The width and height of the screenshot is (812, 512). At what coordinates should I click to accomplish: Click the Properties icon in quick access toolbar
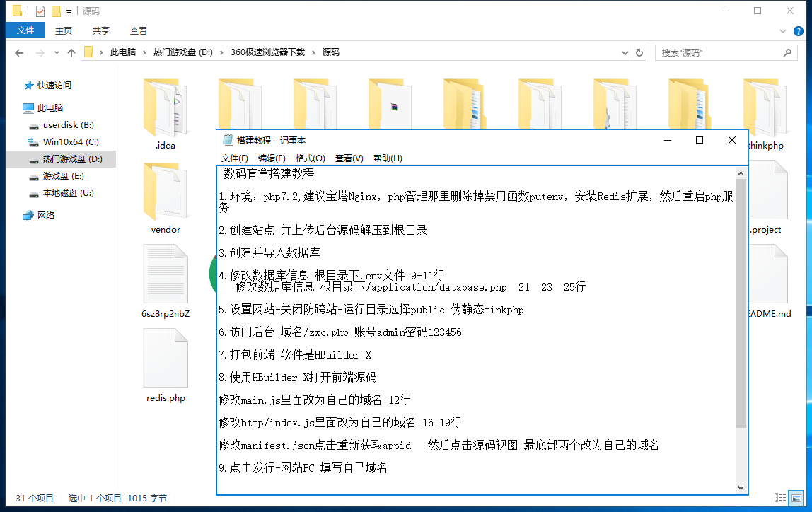tap(40, 11)
